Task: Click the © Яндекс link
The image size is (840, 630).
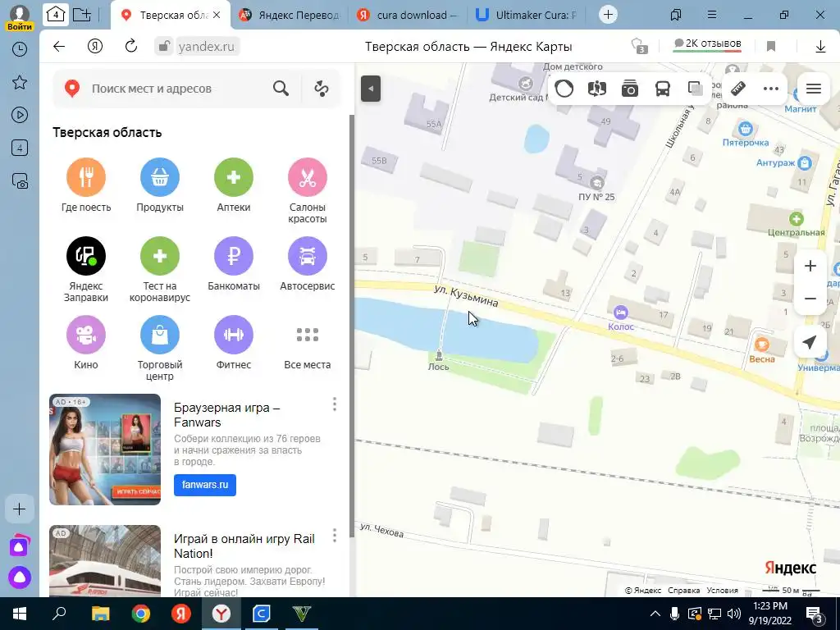Action: (643, 591)
